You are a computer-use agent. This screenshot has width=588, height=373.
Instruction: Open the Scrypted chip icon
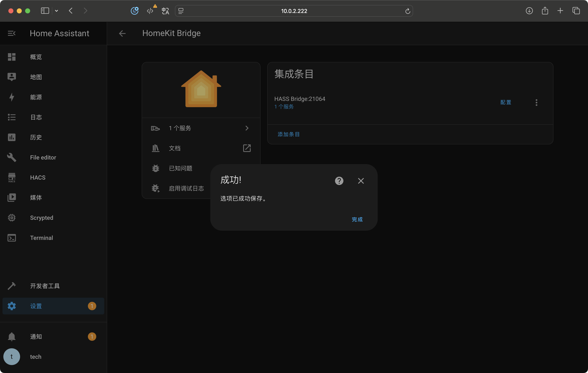pos(12,218)
